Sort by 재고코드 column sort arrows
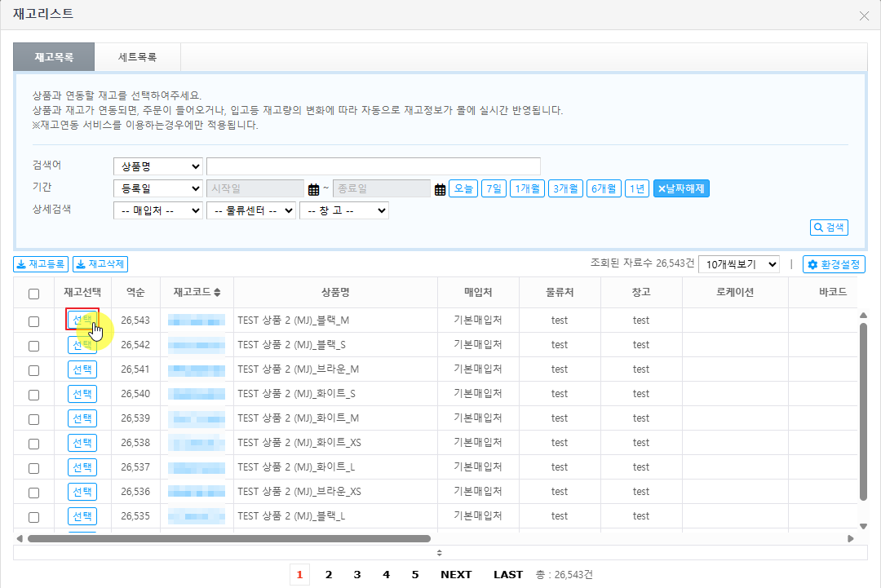This screenshot has width=881, height=588. tap(218, 293)
